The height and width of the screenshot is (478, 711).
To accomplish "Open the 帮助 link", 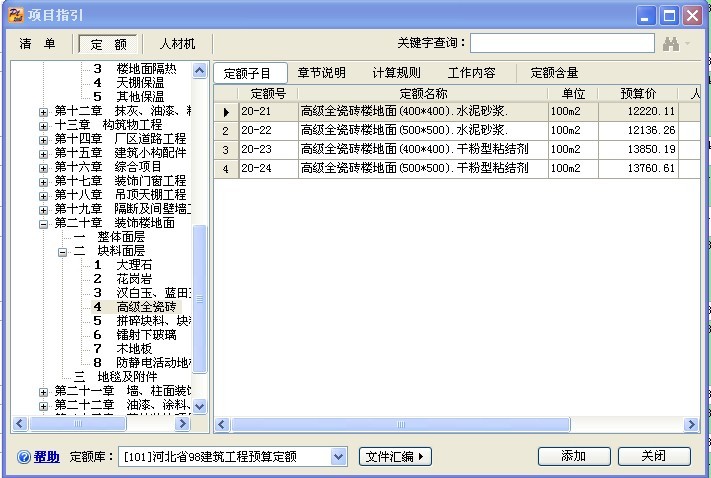I will pyautogui.click(x=46, y=456).
